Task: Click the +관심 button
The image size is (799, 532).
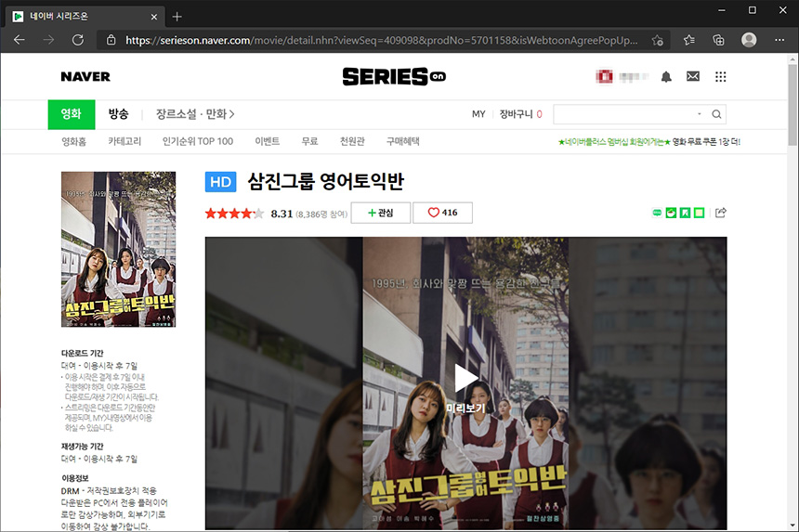Action: (x=381, y=213)
